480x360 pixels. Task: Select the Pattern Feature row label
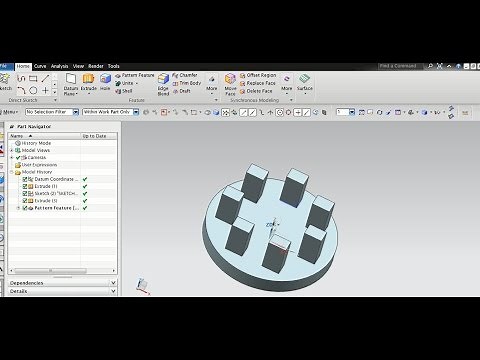point(57,208)
